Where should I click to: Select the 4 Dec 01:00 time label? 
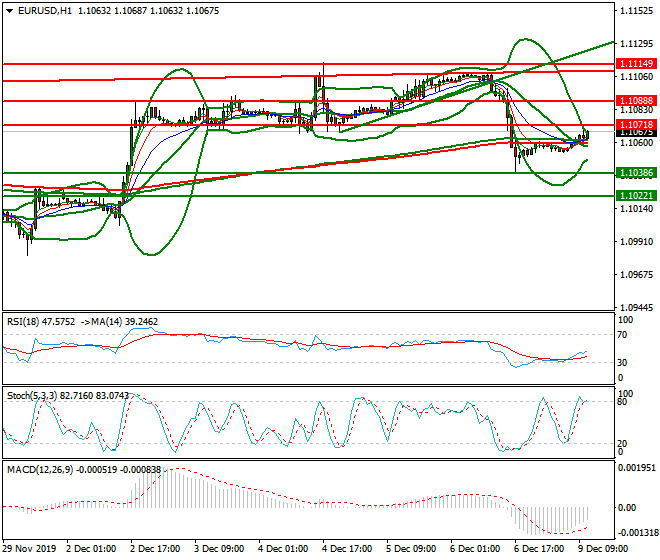(283, 549)
